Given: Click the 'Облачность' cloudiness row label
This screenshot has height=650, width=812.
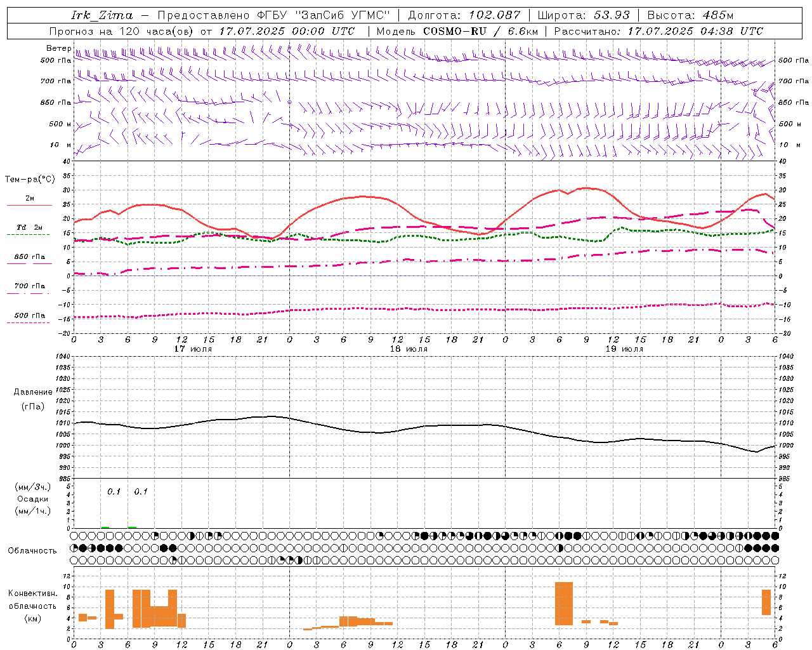Looking at the screenshot, I should coord(32,551).
